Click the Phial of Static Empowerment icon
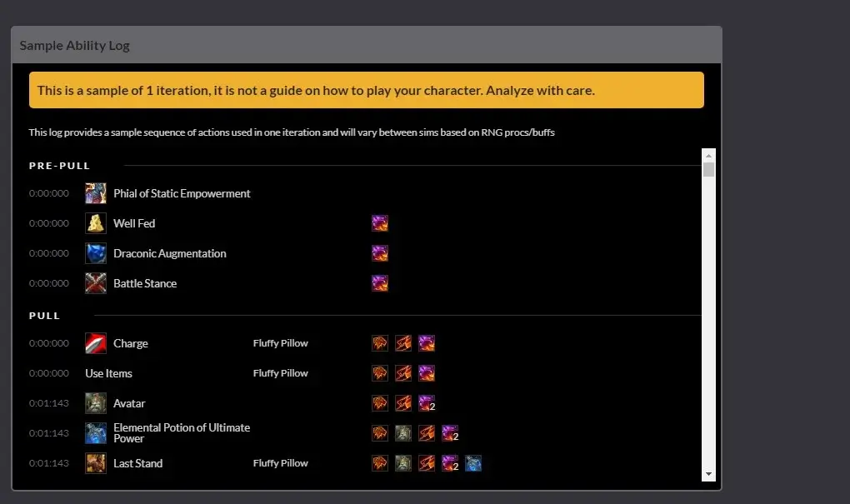 click(x=95, y=192)
